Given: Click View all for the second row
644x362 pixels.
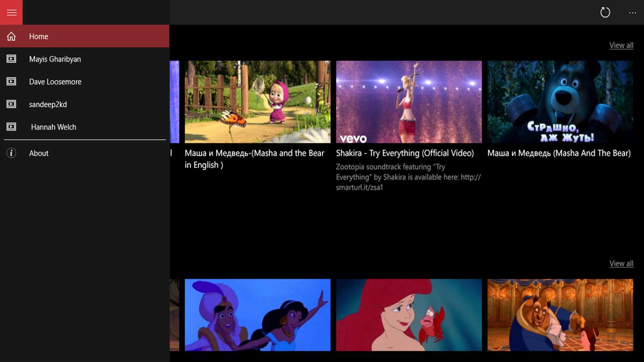Looking at the screenshot, I should (x=621, y=263).
